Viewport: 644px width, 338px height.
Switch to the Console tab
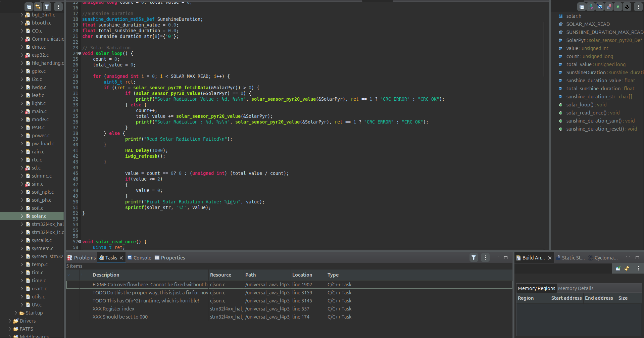click(139, 258)
